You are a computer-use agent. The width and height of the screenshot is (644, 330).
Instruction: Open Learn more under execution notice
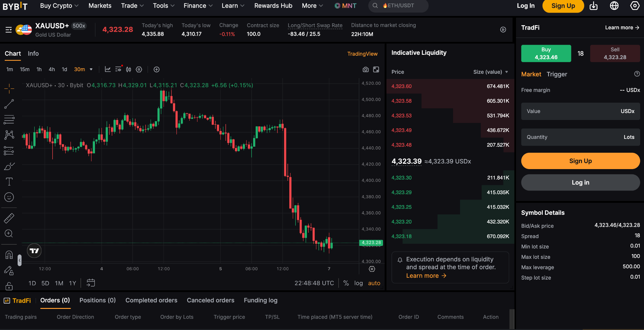tap(426, 276)
